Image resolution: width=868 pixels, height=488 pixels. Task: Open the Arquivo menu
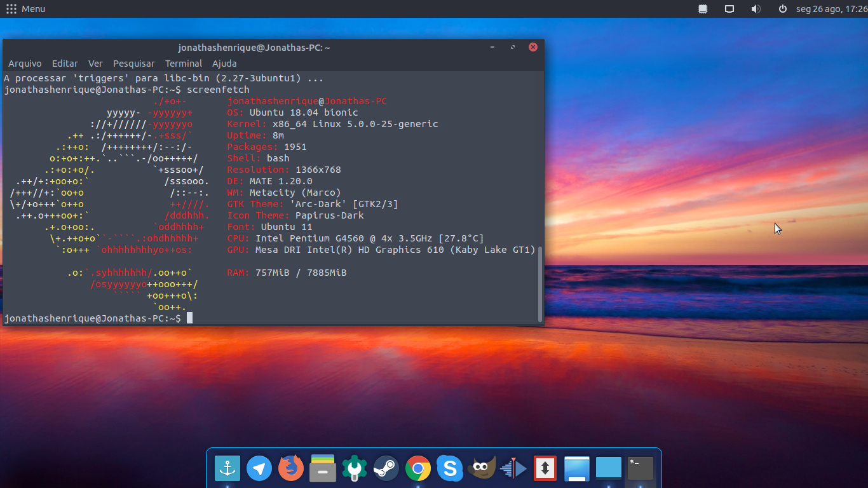pyautogui.click(x=25, y=64)
